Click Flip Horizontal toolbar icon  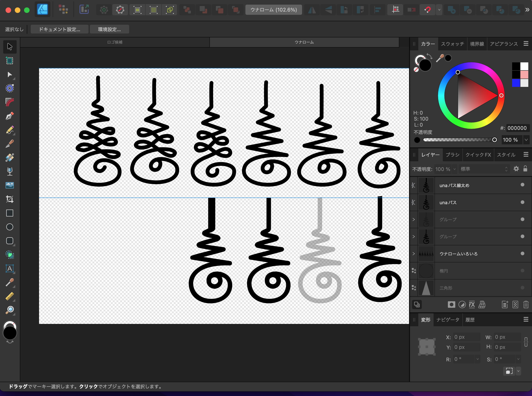[312, 10]
